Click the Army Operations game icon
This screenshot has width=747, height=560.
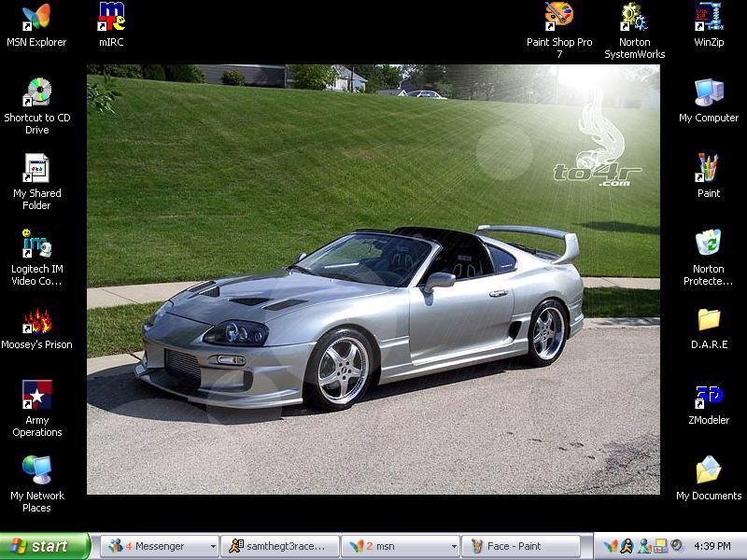coord(36,396)
